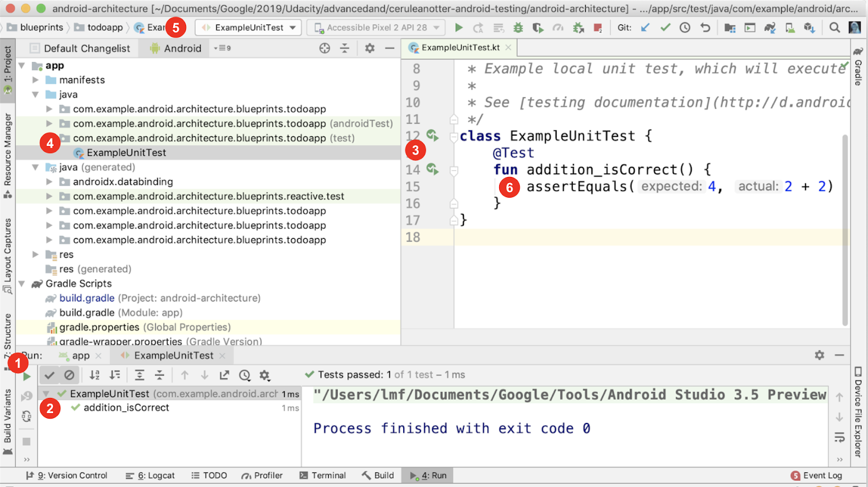Switch to the app tab in Run panel
Viewport: 868px width, 487px height.
tap(80, 356)
